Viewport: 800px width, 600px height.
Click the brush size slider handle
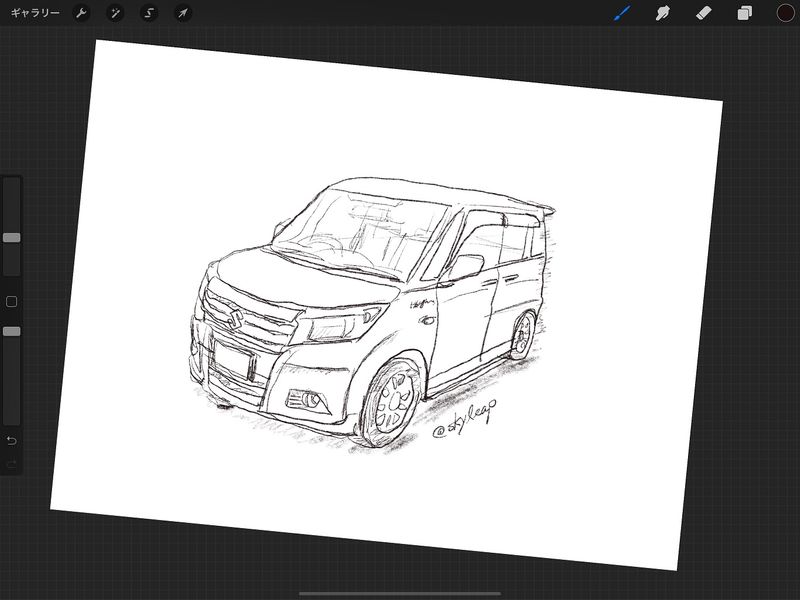pos(11,238)
